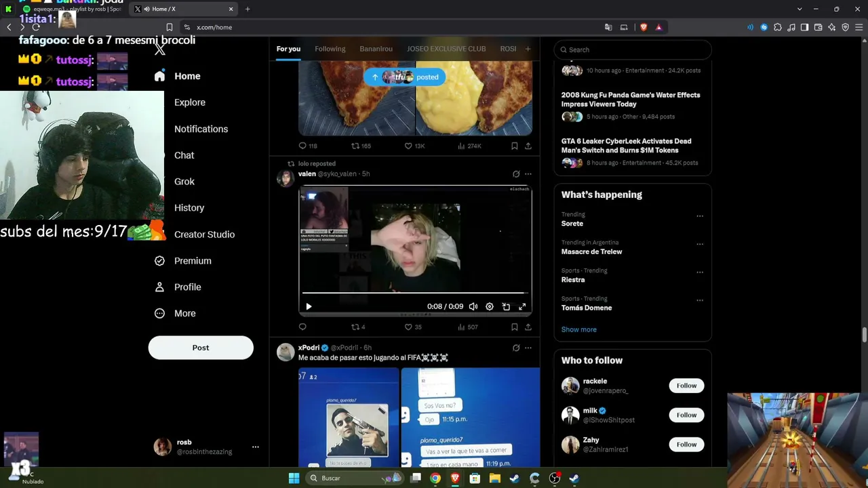Like valen's post with 35 likes
The width and height of the screenshot is (868, 488).
point(413,327)
